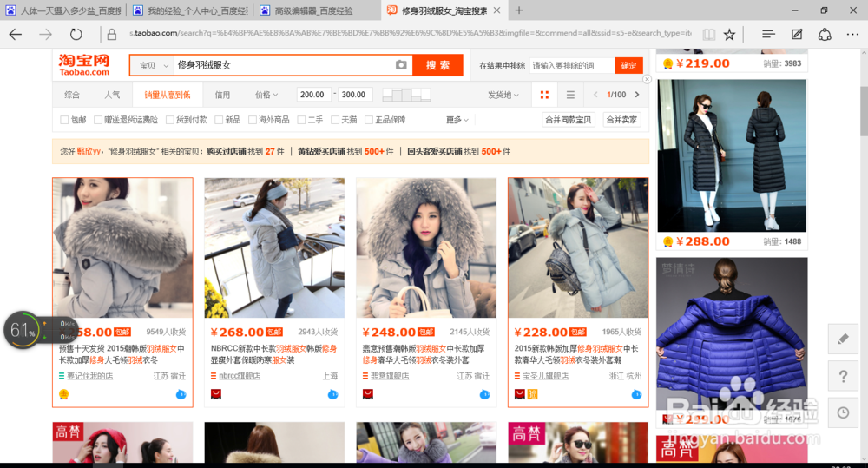868x468 pixels.
Task: Click the feedback pencil sidebar icon
Action: [x=843, y=339]
